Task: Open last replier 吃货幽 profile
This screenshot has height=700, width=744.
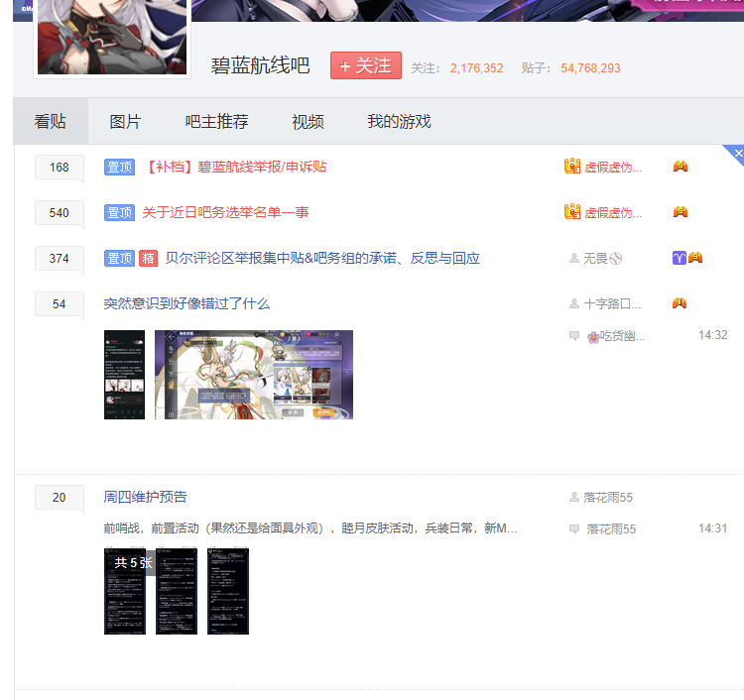Action: pos(622,336)
